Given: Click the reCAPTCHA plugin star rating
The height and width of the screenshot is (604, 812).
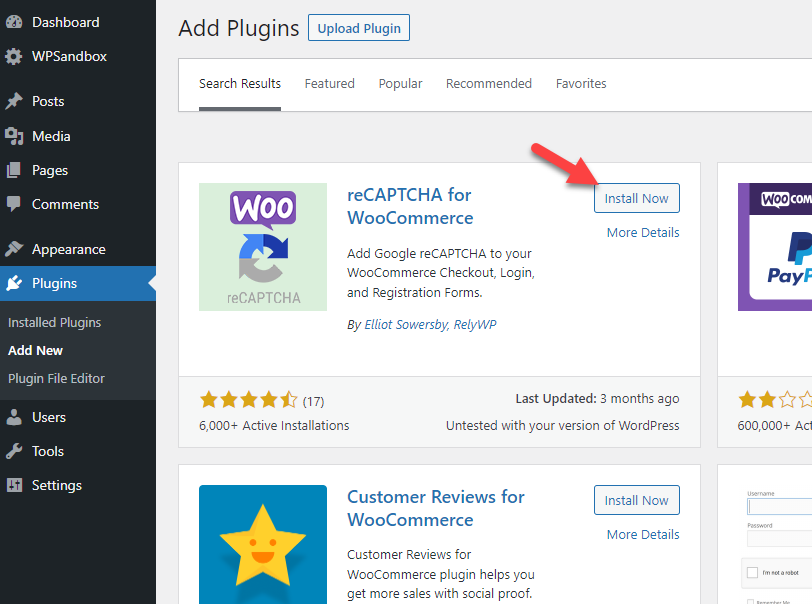Looking at the screenshot, I should [249, 400].
